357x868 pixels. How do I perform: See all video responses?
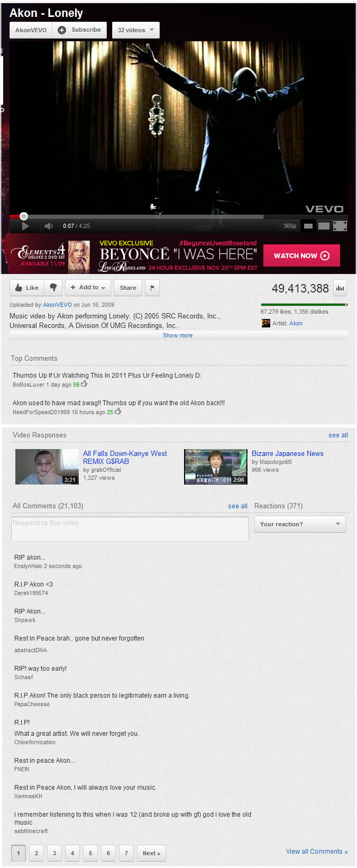pyautogui.click(x=338, y=435)
